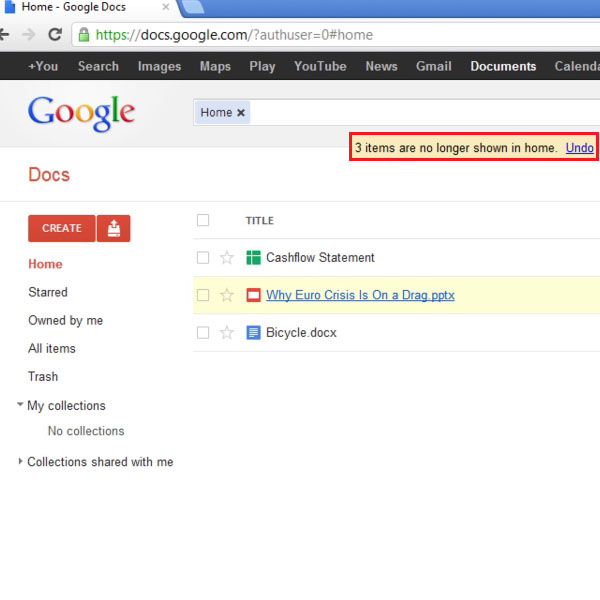Click the blue Bicycle.docx document icon
The height and width of the screenshot is (600, 600).
[x=253, y=333]
